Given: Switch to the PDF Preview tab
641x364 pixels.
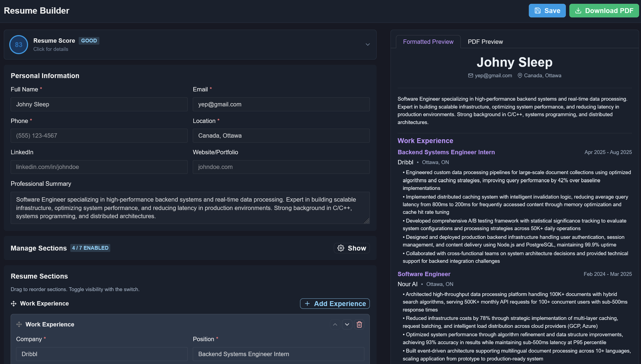Looking at the screenshot, I should (x=485, y=41).
